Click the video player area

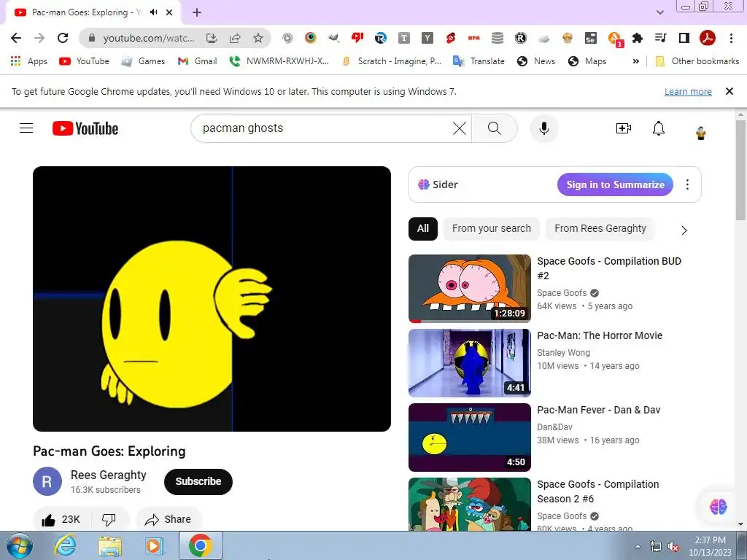point(212,298)
